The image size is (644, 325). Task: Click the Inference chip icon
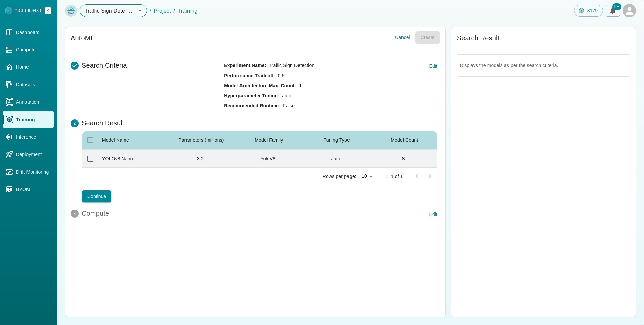coord(9,137)
